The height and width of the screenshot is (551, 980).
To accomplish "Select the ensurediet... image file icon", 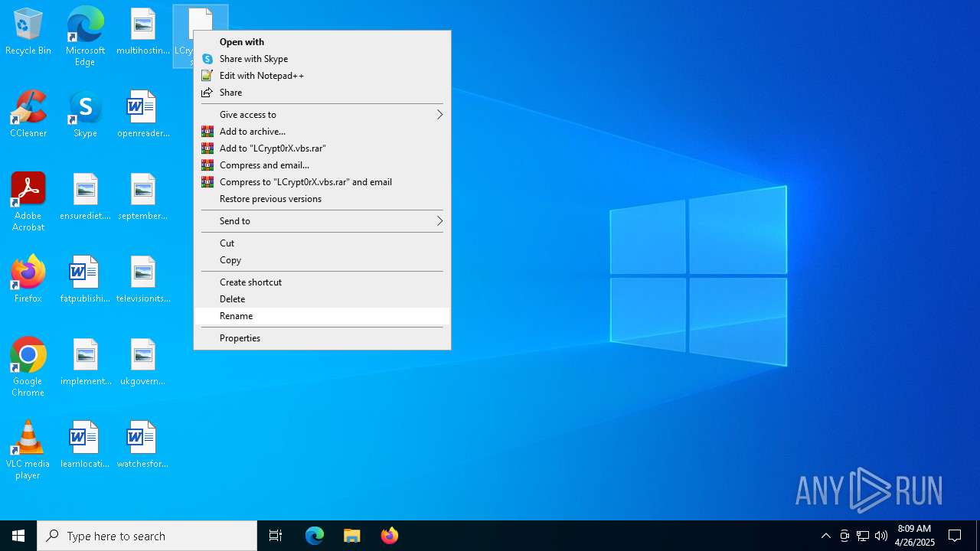I will [x=86, y=197].
